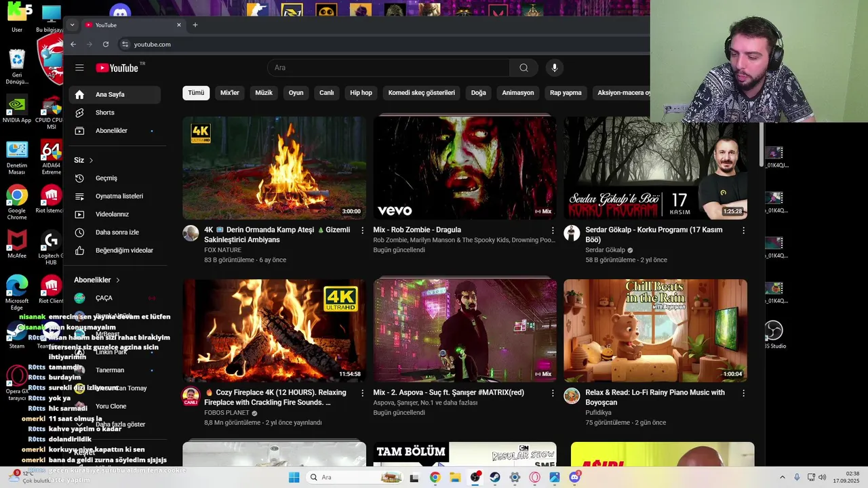Screen dimensions: 868x488
Task: Open Windows Start menu
Action: tap(294, 477)
